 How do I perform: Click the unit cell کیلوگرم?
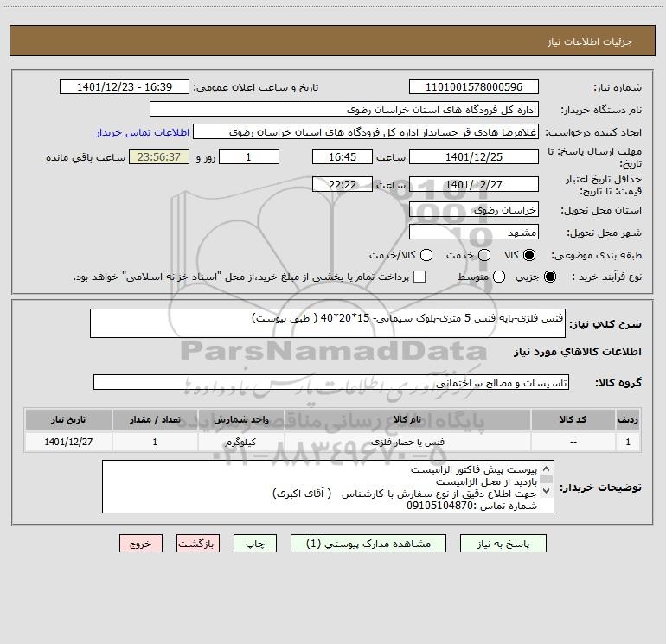[x=240, y=442]
